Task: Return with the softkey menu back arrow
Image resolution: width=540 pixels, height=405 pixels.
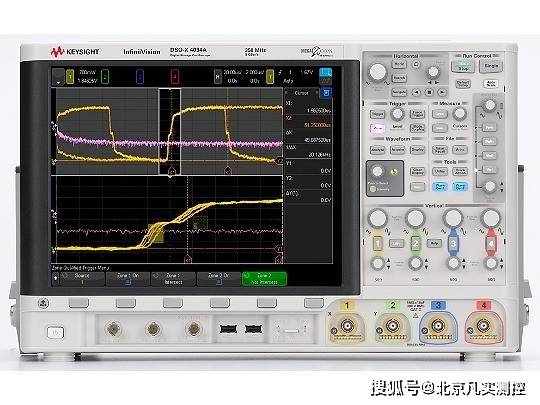Action: click(55, 279)
